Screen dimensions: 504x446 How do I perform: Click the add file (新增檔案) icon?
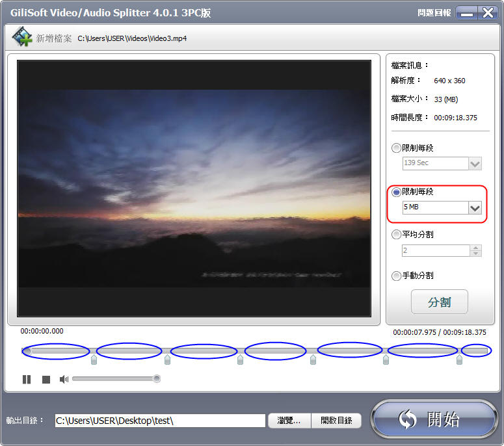[23, 38]
